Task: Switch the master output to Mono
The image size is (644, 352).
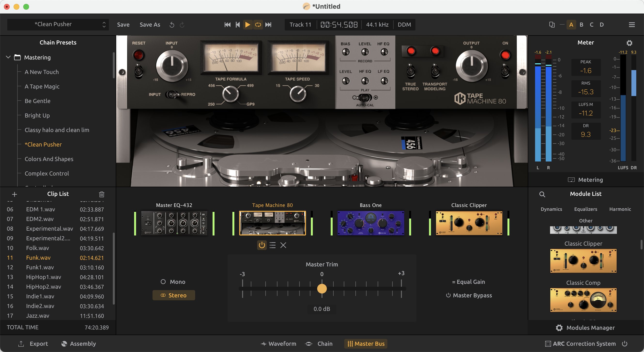Action: click(174, 282)
